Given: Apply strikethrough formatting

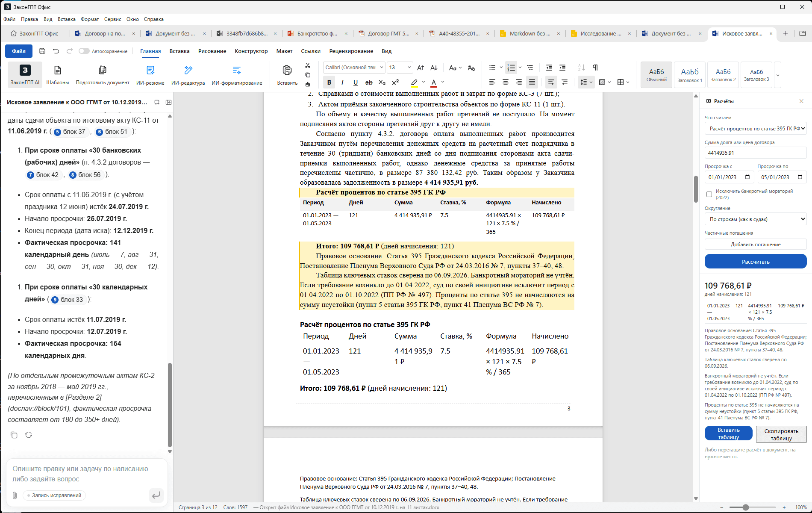Looking at the screenshot, I should pos(369,82).
